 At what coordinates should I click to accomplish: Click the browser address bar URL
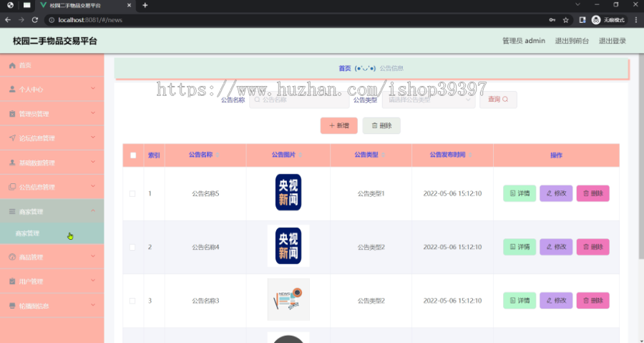click(x=90, y=20)
